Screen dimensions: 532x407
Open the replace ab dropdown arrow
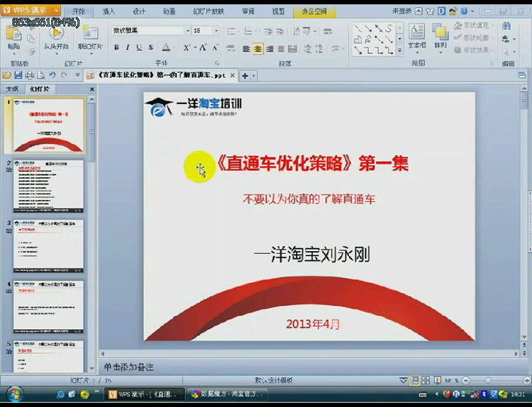(x=514, y=39)
